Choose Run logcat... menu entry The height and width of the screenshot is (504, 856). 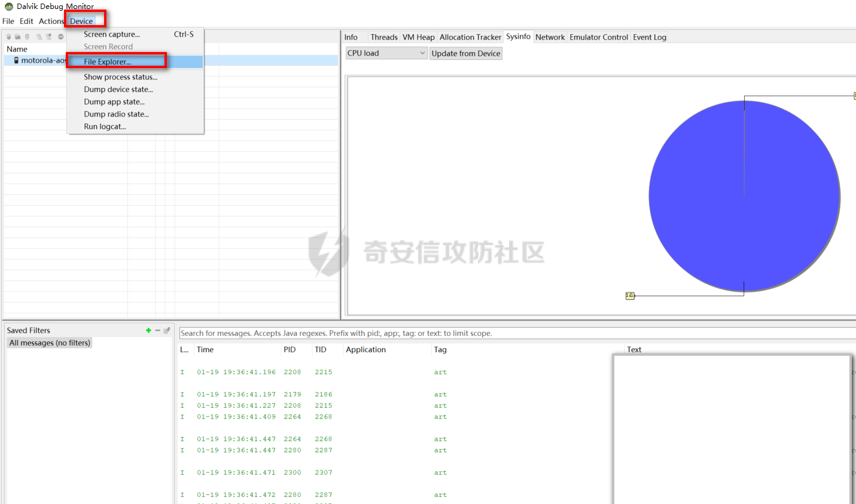point(136,126)
